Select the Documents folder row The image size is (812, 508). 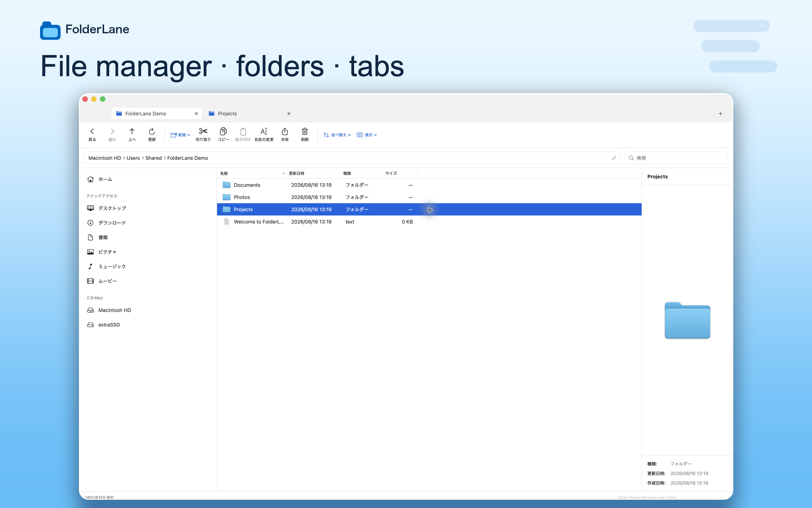429,185
